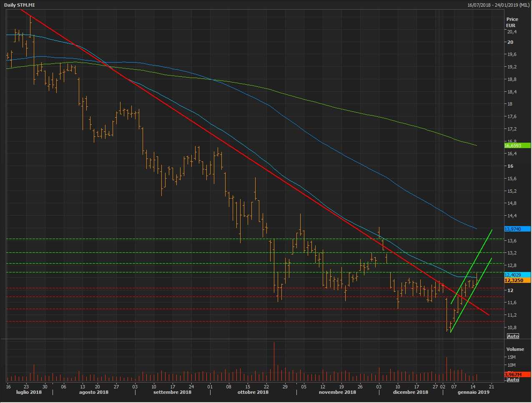Select the green 16,6593 moving average tag
The width and height of the screenshot is (532, 403).
(x=517, y=146)
